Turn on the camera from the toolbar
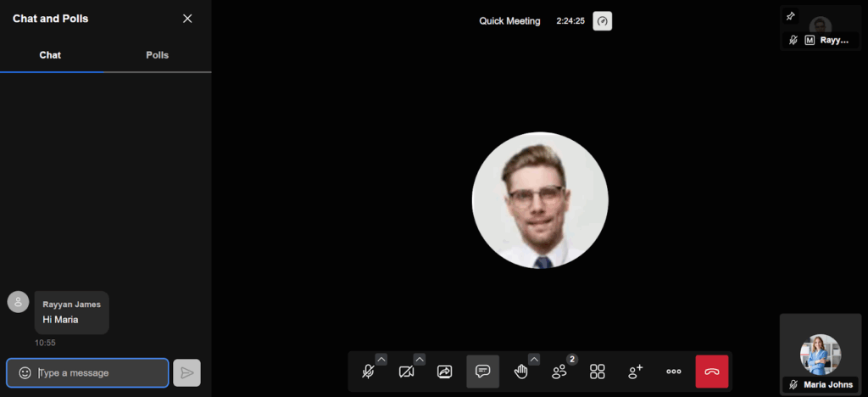868x397 pixels. click(406, 372)
